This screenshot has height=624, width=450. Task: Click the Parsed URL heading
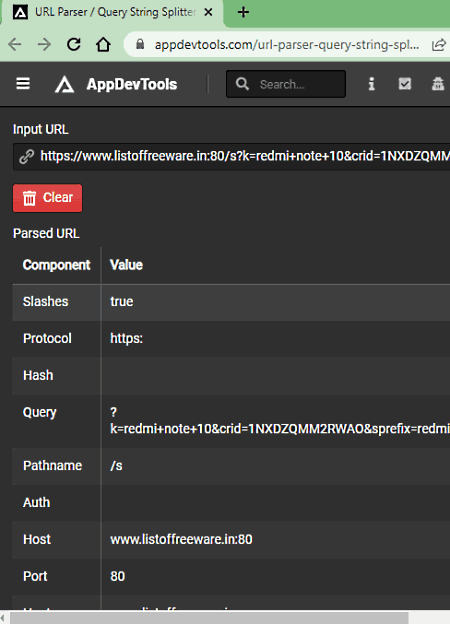(46, 234)
